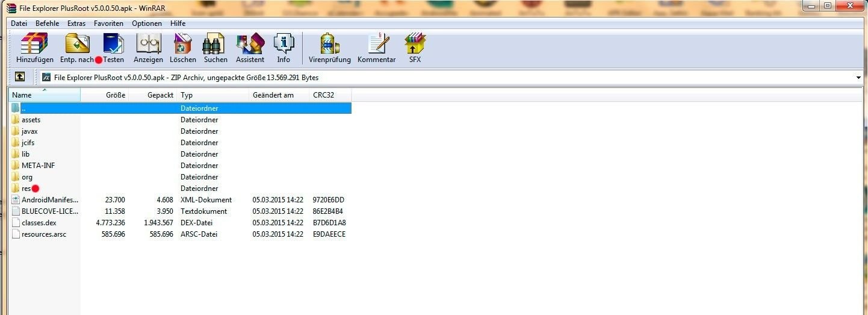The image size is (868, 315).
Task: Select the javax folder icon
Action: (x=16, y=131)
